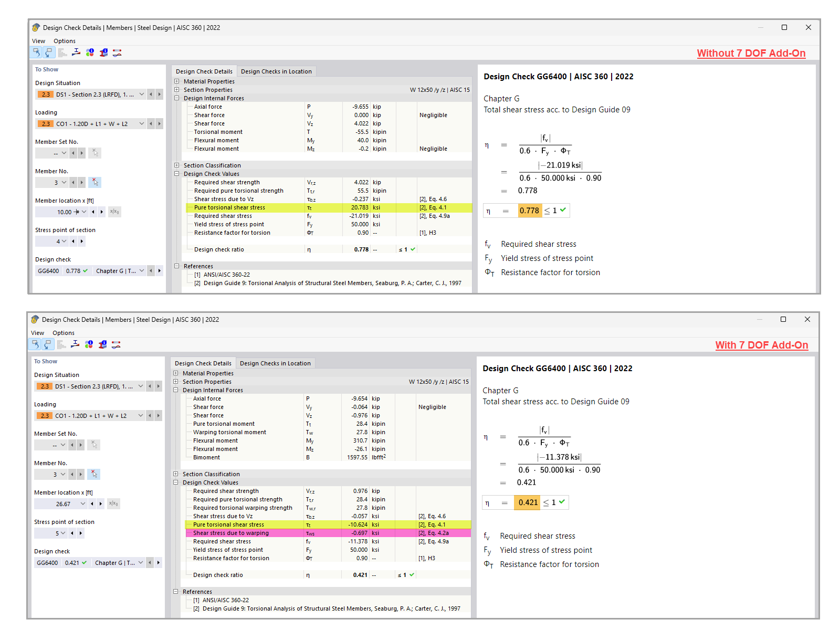Select the jump-to-next toolbar arrow icon
Viewport: 840px width, 630px height.
[x=49, y=52]
